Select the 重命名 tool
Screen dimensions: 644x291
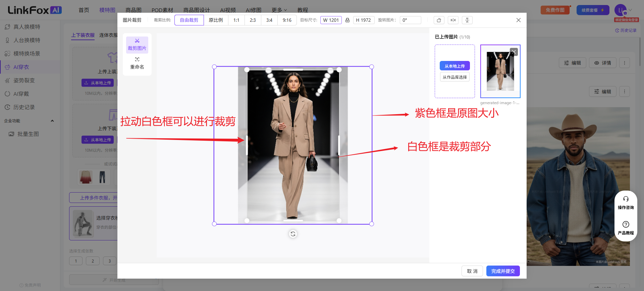coord(137,63)
